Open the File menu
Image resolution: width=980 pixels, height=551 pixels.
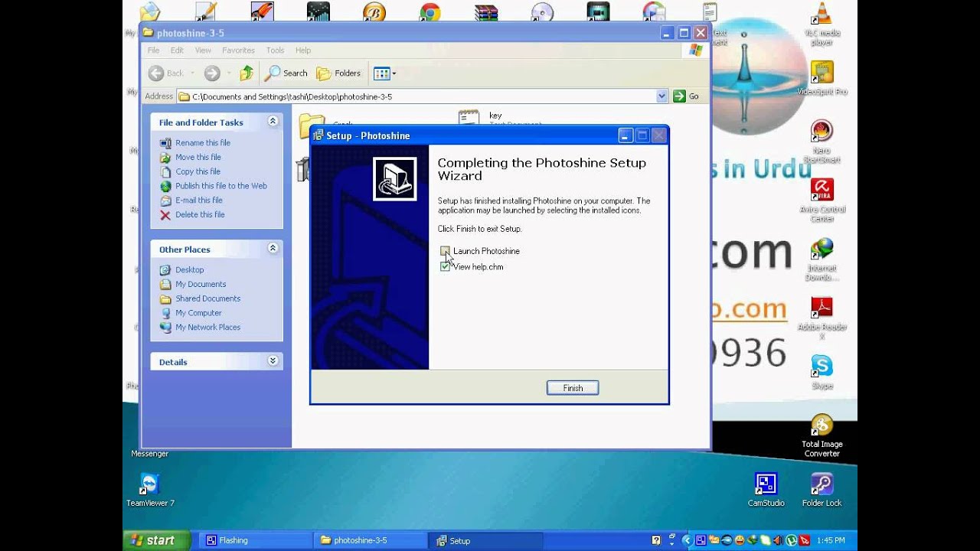point(153,51)
